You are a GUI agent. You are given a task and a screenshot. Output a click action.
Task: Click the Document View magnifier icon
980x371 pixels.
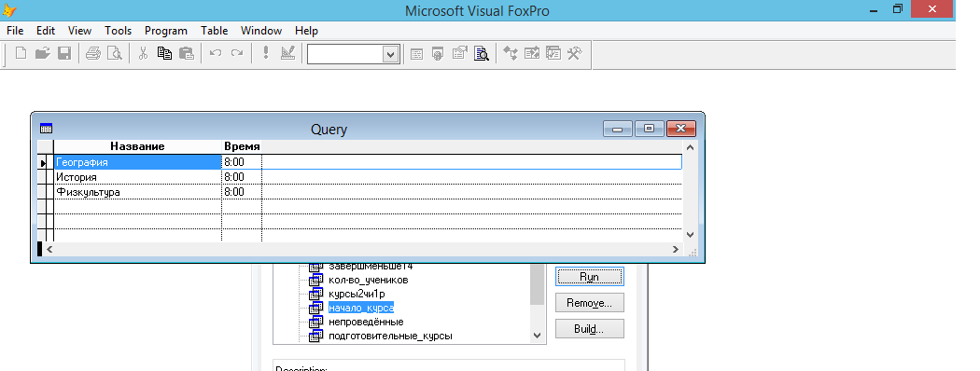(482, 54)
